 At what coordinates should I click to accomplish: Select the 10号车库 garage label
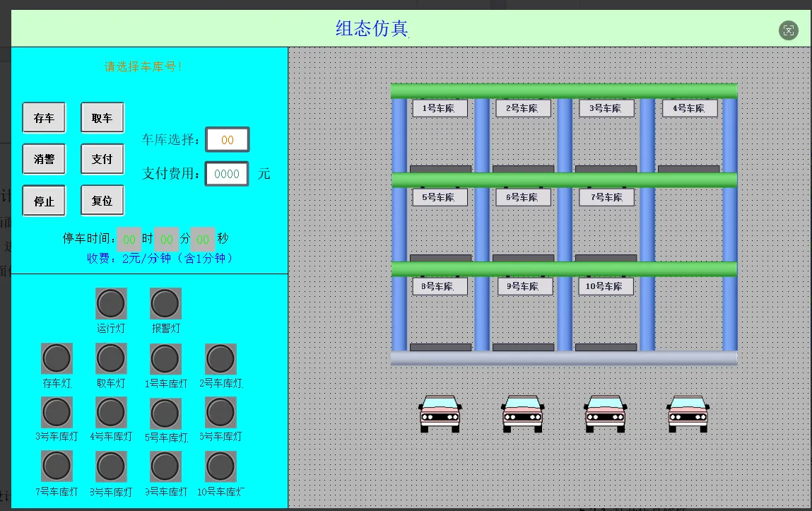(x=606, y=286)
